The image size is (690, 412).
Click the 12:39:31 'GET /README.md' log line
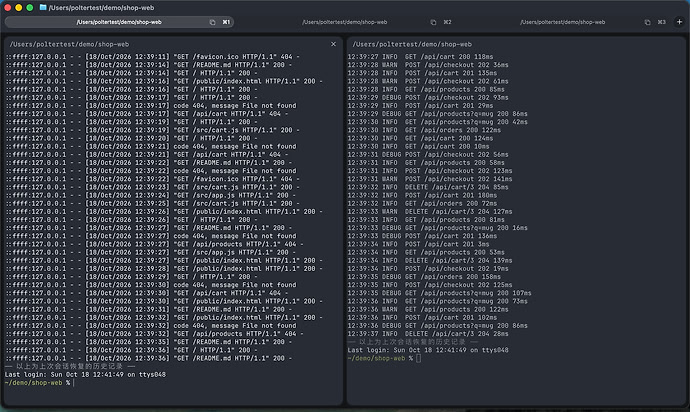coord(148,309)
